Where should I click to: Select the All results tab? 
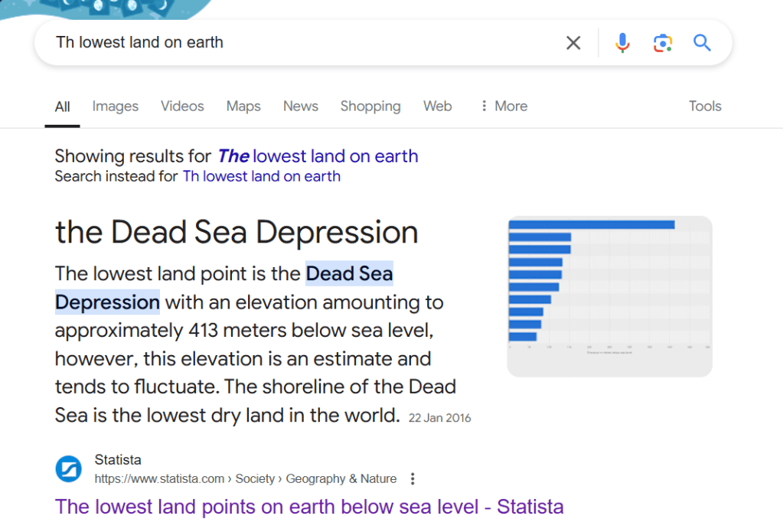click(62, 106)
